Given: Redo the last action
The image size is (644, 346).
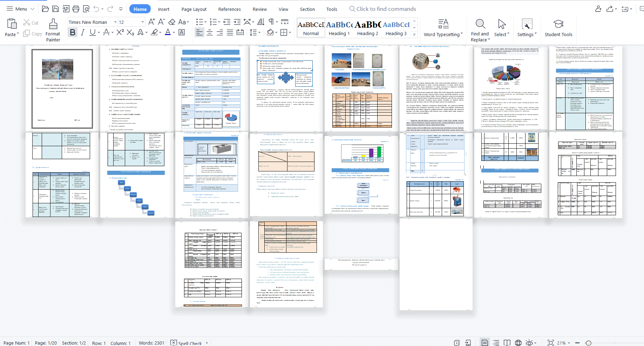Looking at the screenshot, I should [110, 9].
